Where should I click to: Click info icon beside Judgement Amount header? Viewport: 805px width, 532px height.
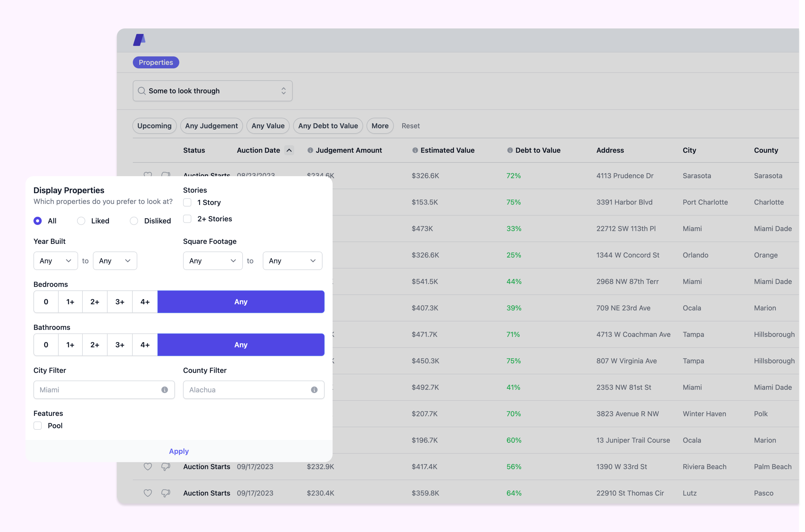click(x=310, y=150)
